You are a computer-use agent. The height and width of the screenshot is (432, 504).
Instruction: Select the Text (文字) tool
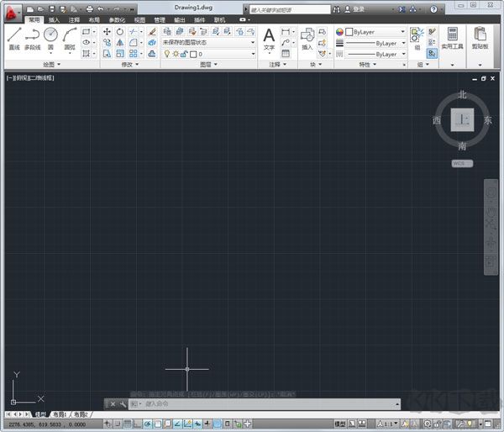[269, 40]
